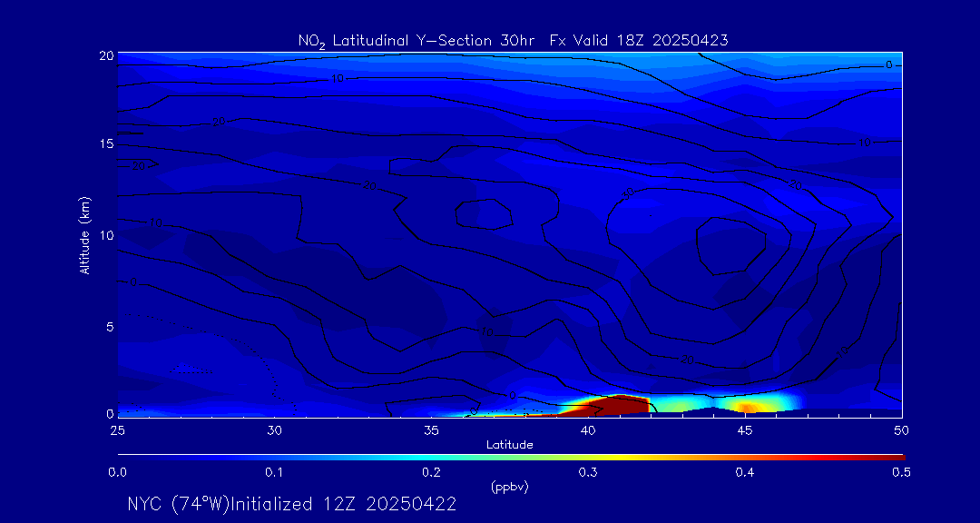The width and height of the screenshot is (980, 523).
Task: Click the "Fx Valid 18Z 20250423" title text
Action: pos(638,41)
